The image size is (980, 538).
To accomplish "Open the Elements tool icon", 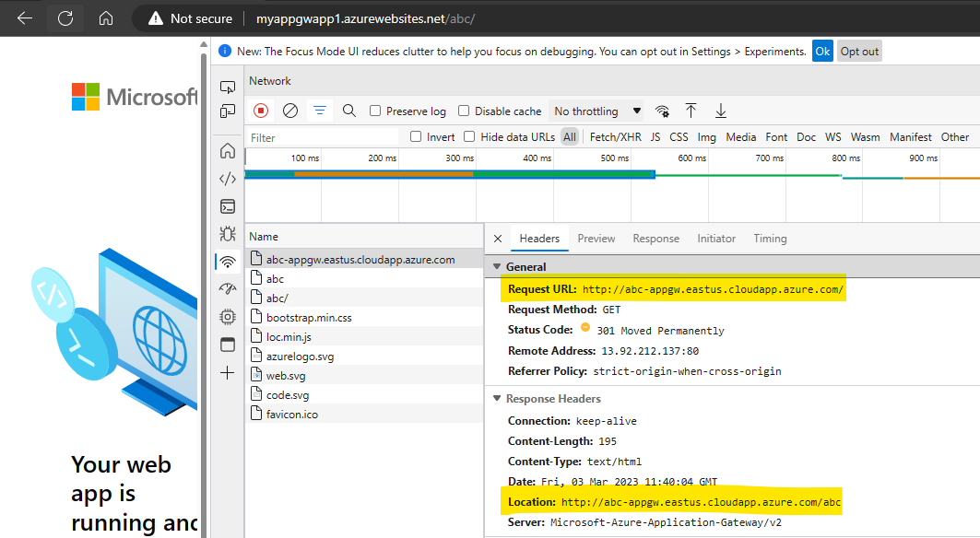I will pos(228,179).
